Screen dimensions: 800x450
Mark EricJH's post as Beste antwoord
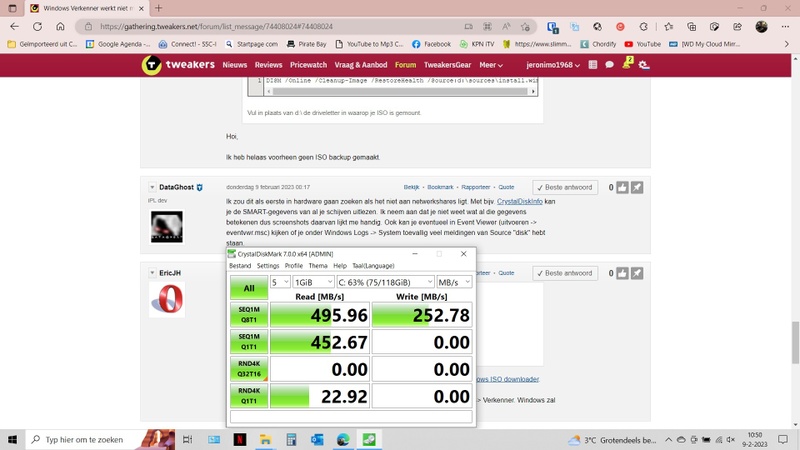click(x=565, y=273)
